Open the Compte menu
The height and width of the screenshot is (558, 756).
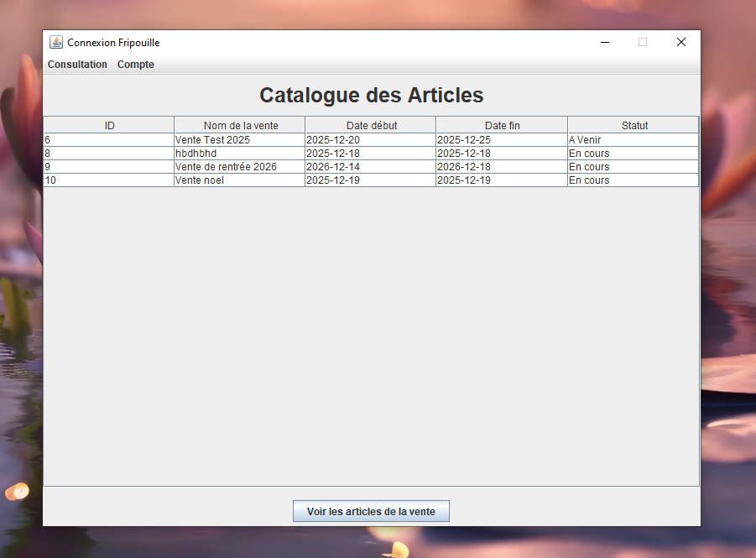click(x=135, y=64)
